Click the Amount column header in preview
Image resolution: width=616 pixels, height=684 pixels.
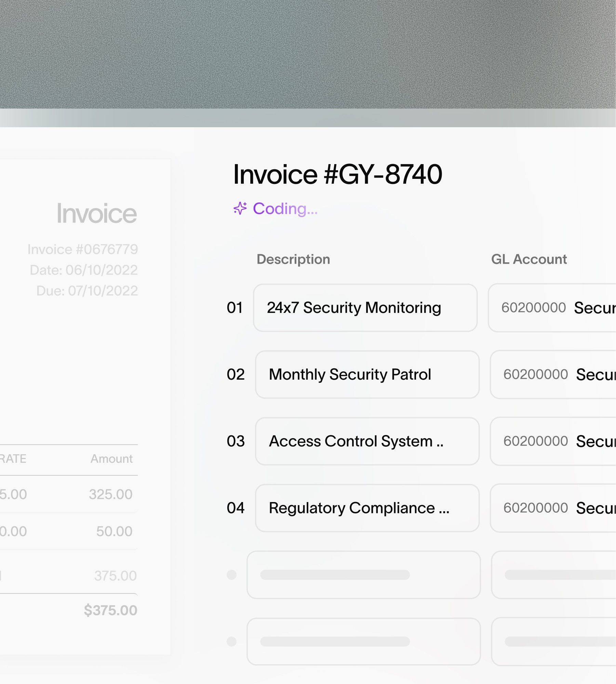[x=111, y=459]
